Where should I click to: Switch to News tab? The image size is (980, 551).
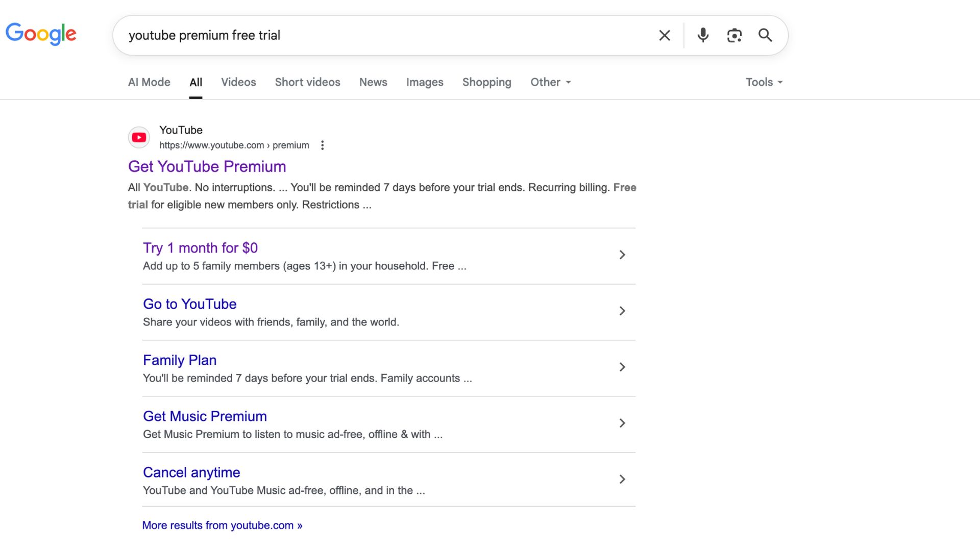373,82
